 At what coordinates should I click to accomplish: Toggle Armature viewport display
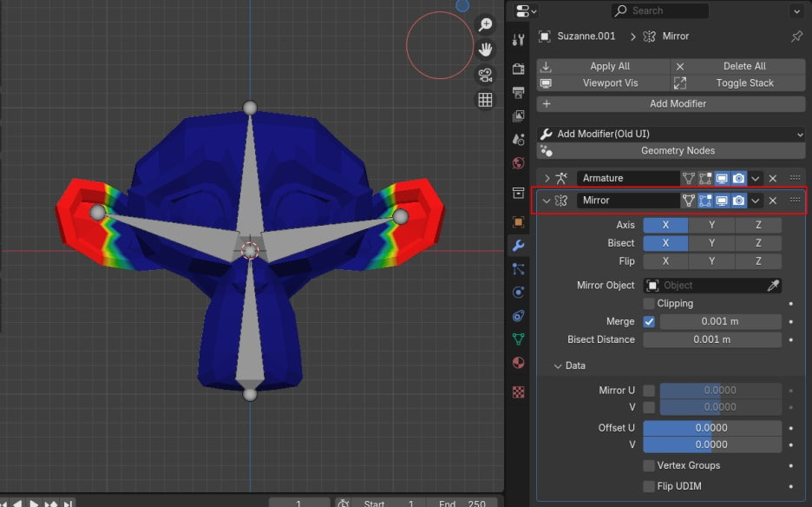click(x=722, y=178)
